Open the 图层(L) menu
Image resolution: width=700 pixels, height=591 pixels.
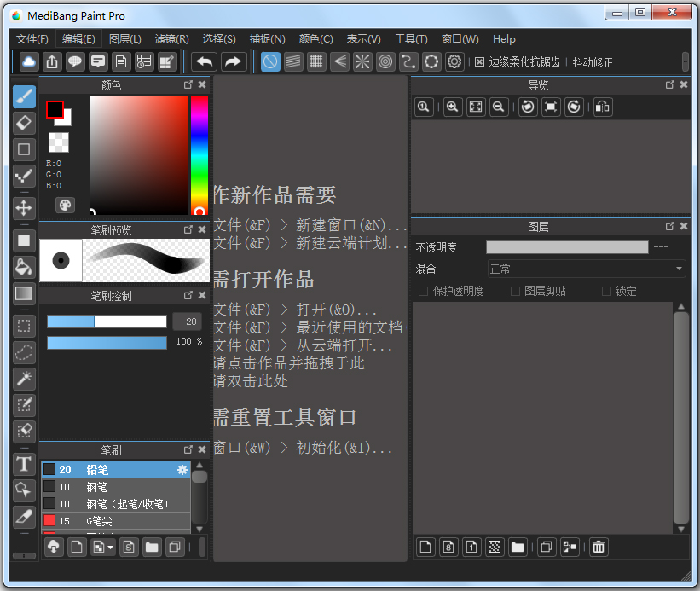coord(124,39)
